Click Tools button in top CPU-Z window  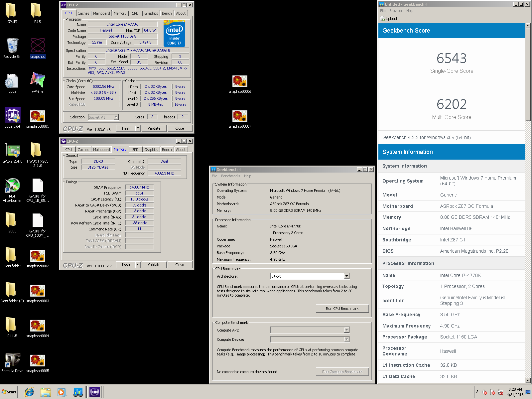(126, 128)
